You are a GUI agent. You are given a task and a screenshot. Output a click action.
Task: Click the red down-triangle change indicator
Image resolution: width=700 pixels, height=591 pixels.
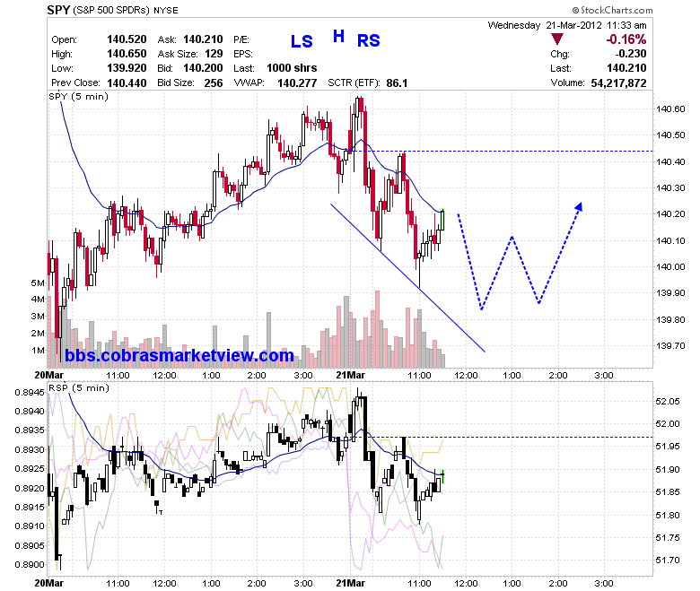tap(556, 39)
